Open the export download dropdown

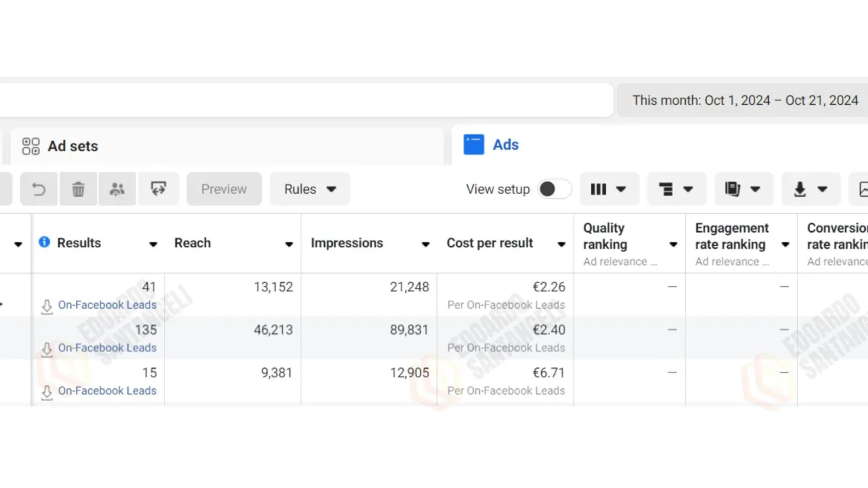[x=811, y=189]
